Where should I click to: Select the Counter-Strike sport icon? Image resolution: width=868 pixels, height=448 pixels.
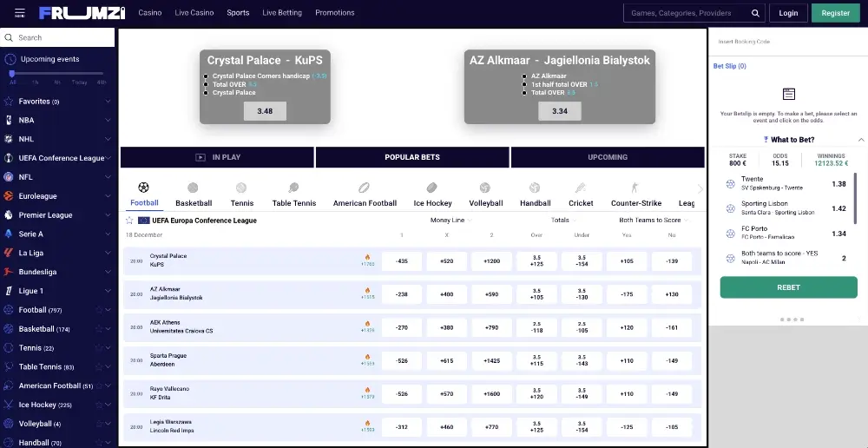click(x=635, y=188)
